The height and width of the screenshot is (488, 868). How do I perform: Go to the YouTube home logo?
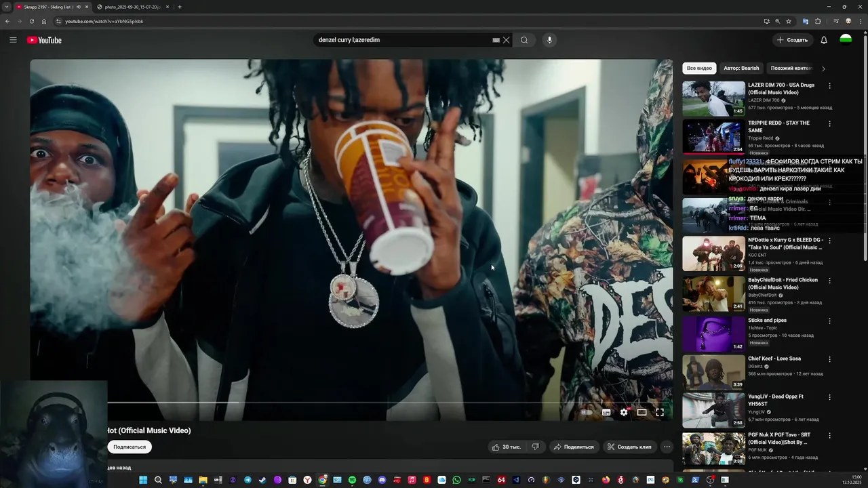click(44, 40)
